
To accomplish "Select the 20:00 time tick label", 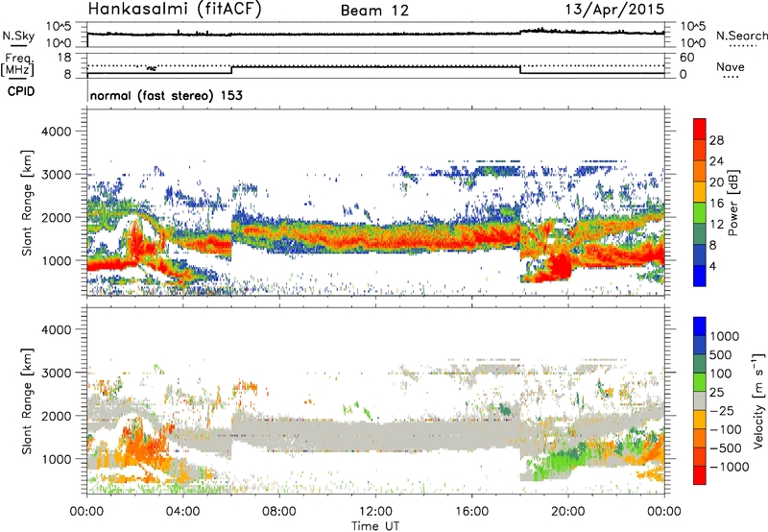I will tap(568, 512).
